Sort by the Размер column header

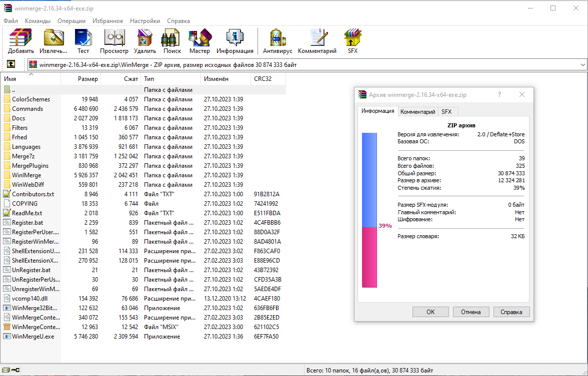tap(80, 79)
